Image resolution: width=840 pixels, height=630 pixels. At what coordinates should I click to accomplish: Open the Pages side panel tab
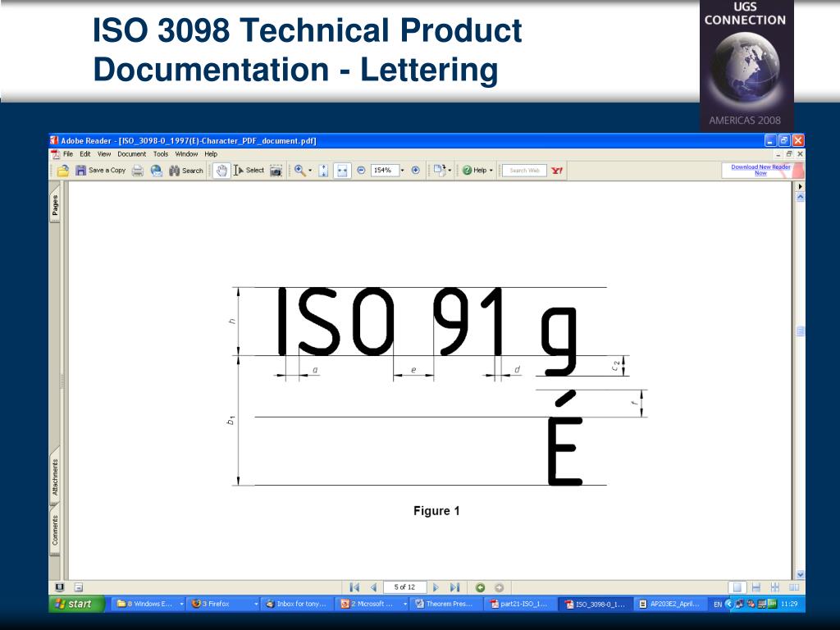click(55, 205)
